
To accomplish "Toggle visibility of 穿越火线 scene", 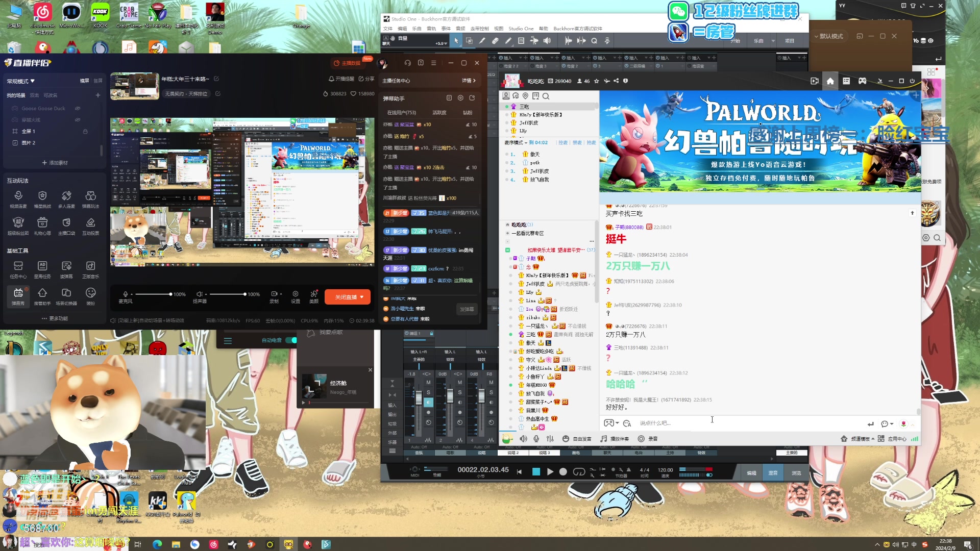I will 78,120.
